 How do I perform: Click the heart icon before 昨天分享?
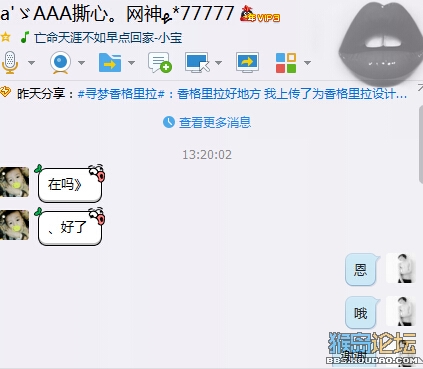(x=5, y=92)
